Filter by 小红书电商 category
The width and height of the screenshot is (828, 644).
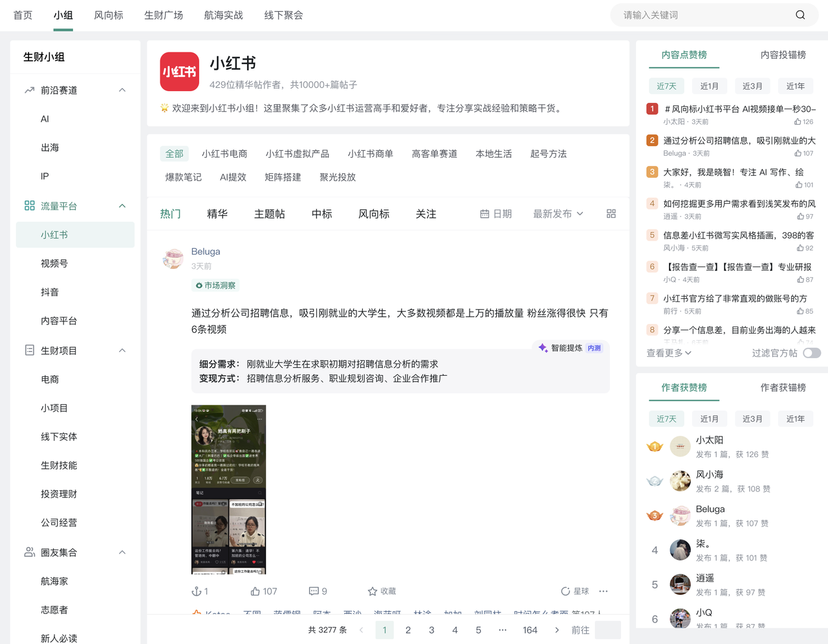[x=224, y=154]
